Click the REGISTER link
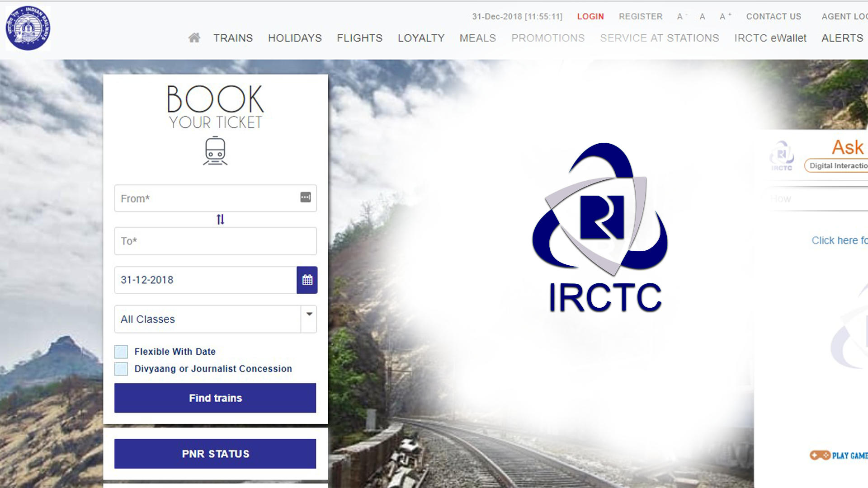Screen dimensions: 868x488 pos(641,17)
